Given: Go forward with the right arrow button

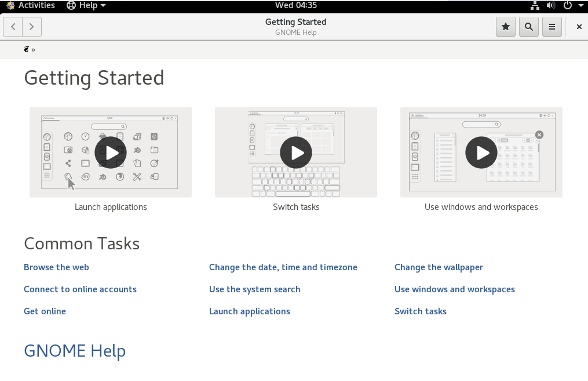Looking at the screenshot, I should 31,27.
